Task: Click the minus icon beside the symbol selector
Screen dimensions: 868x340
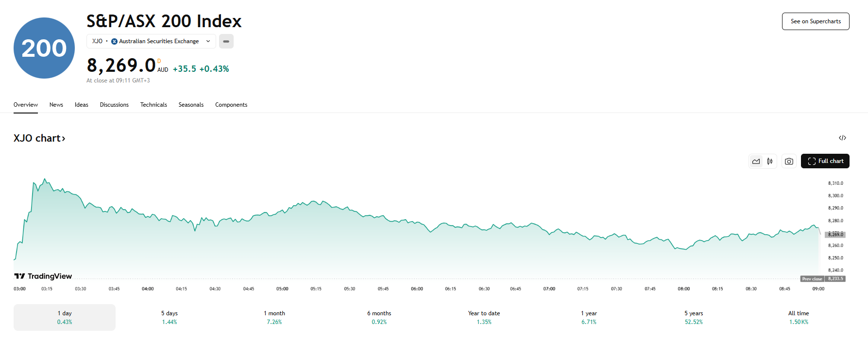Action: point(226,41)
